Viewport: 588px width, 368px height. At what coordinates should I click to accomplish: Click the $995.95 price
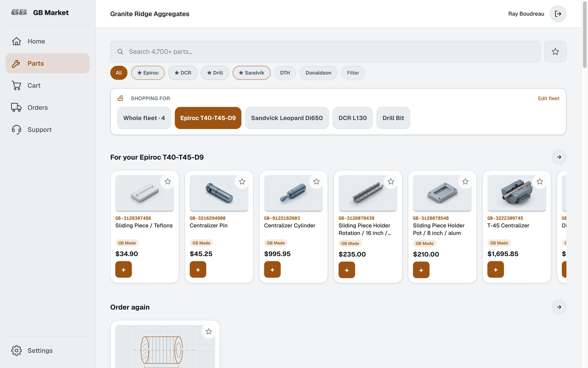(x=277, y=254)
